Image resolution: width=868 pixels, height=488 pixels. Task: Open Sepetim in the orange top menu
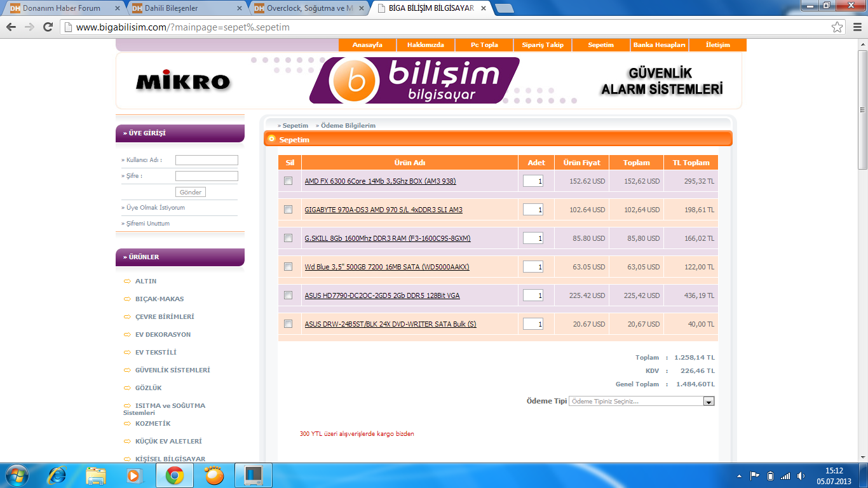pos(601,45)
